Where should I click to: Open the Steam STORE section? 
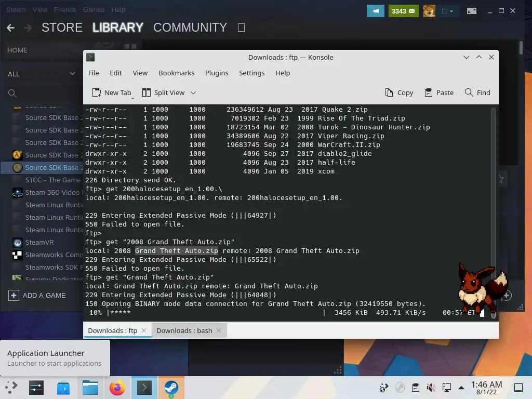coord(62,28)
